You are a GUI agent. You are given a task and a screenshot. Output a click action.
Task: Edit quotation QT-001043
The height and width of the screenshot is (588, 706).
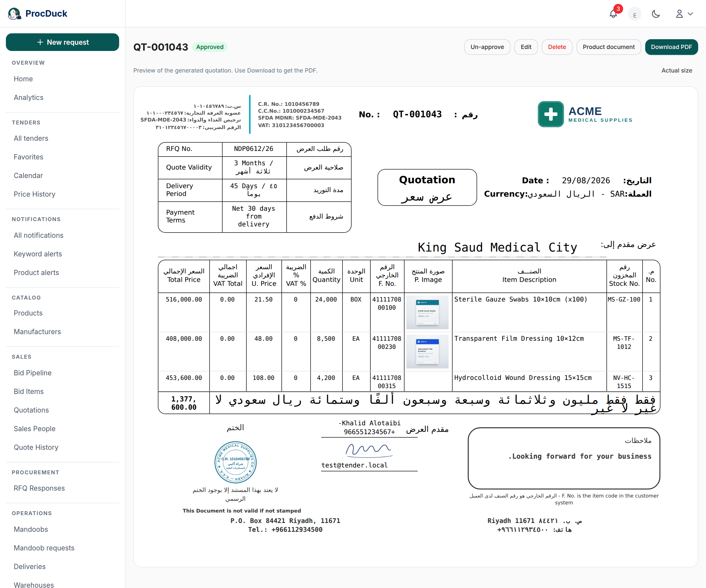(526, 47)
